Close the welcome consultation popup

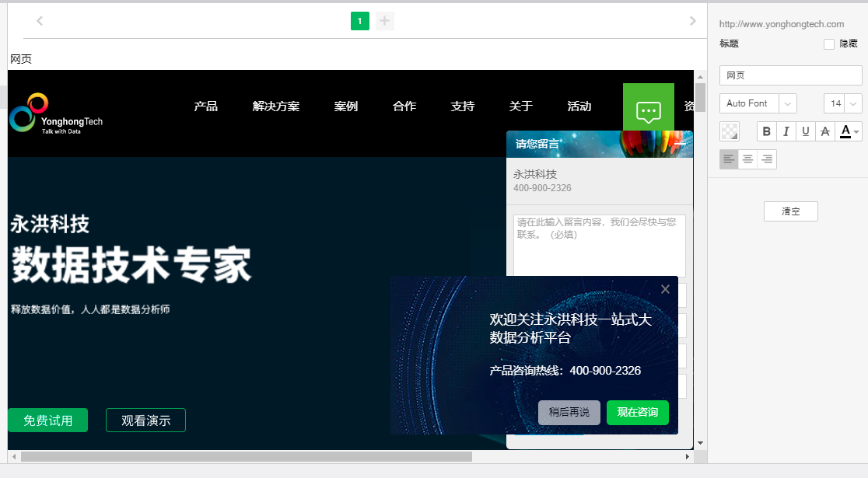(x=665, y=289)
